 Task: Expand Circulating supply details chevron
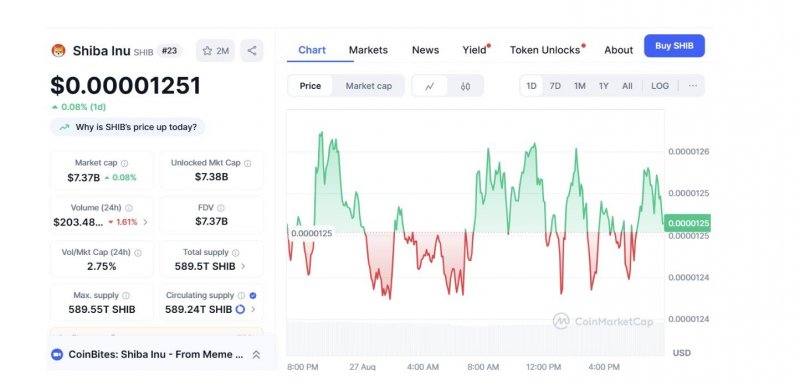tap(253, 310)
